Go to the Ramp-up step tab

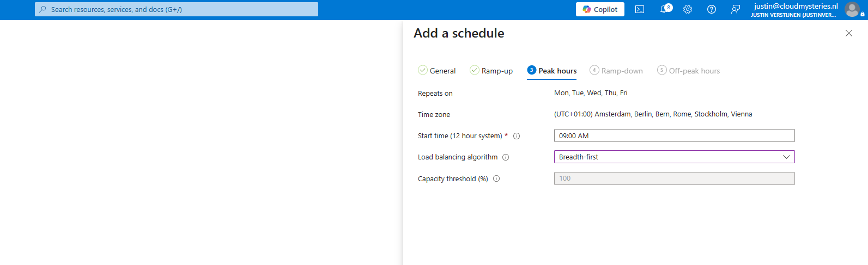(x=491, y=71)
